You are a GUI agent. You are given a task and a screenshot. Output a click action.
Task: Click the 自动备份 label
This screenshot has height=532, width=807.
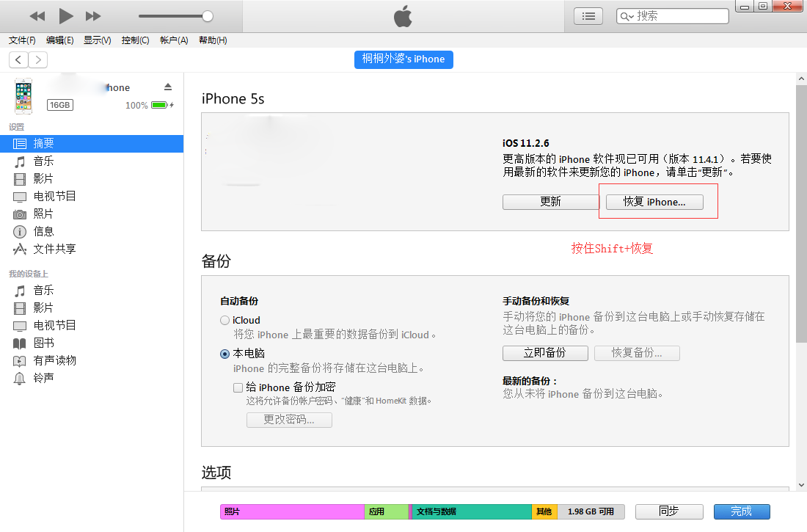pos(239,302)
